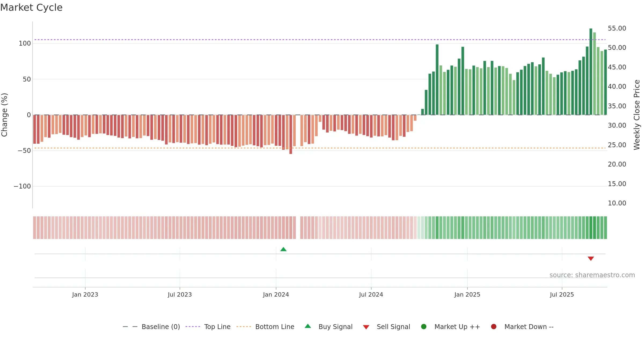Click the source: sharemaestro.com text
644x362 pixels.
click(x=592, y=275)
